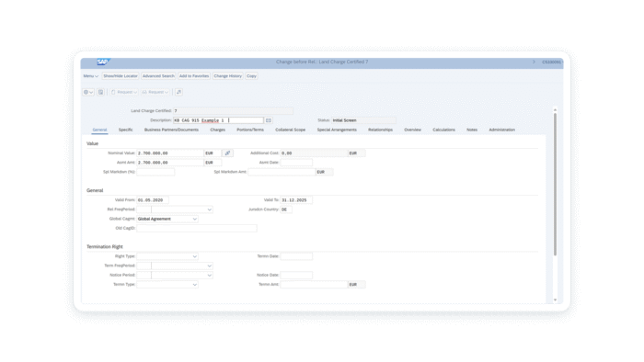644x362 pixels.
Task: Open the settings gear toolbar dropdown
Action: (88, 92)
